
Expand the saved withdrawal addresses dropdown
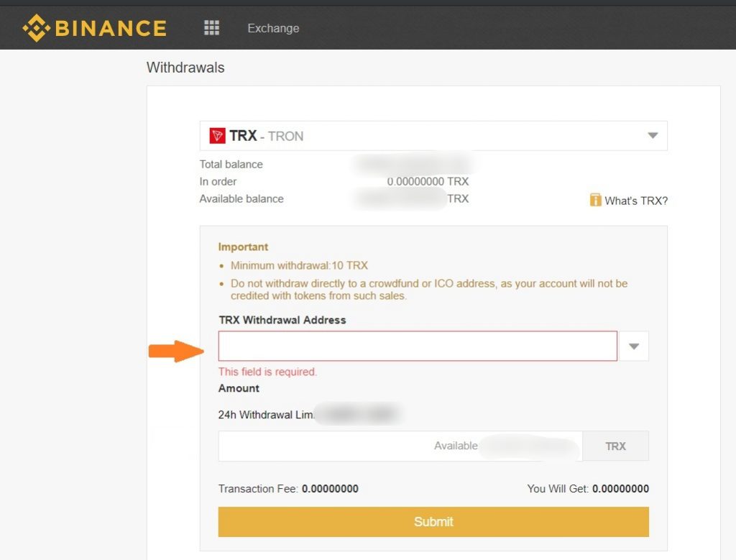(634, 346)
